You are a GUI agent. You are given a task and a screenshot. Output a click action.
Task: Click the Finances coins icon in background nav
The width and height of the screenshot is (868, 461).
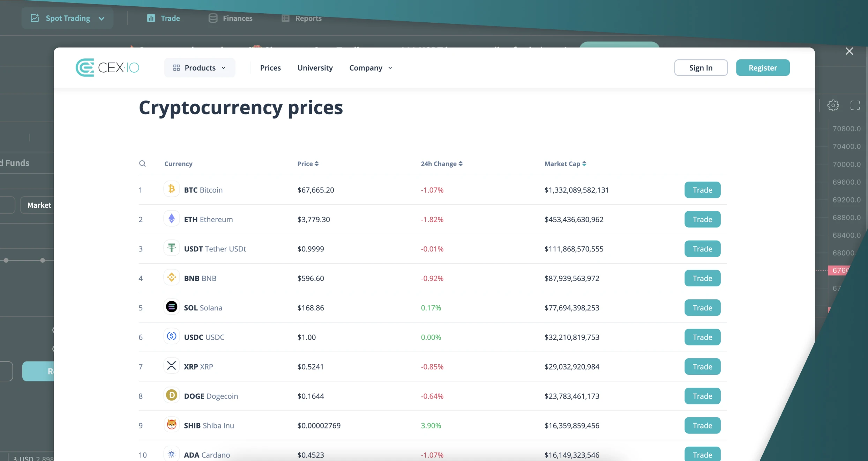213,18
